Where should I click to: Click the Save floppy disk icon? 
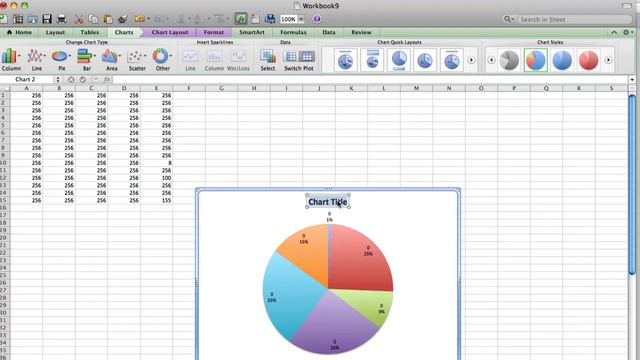[47, 19]
